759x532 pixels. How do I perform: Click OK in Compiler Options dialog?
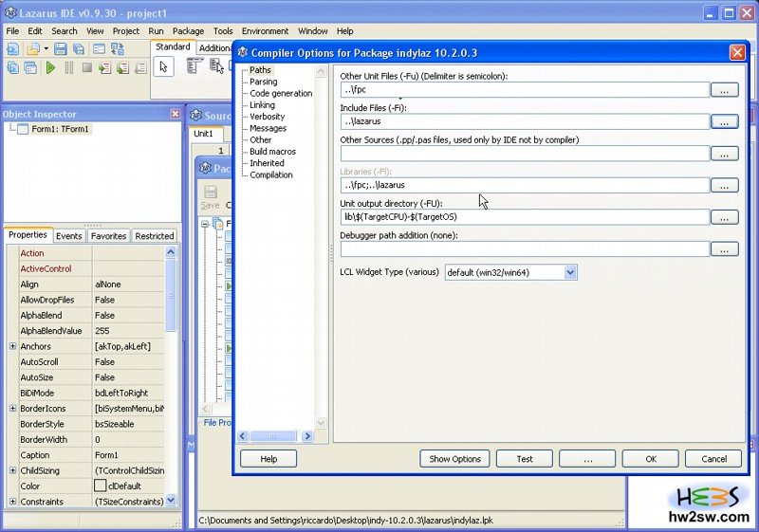tap(651, 459)
